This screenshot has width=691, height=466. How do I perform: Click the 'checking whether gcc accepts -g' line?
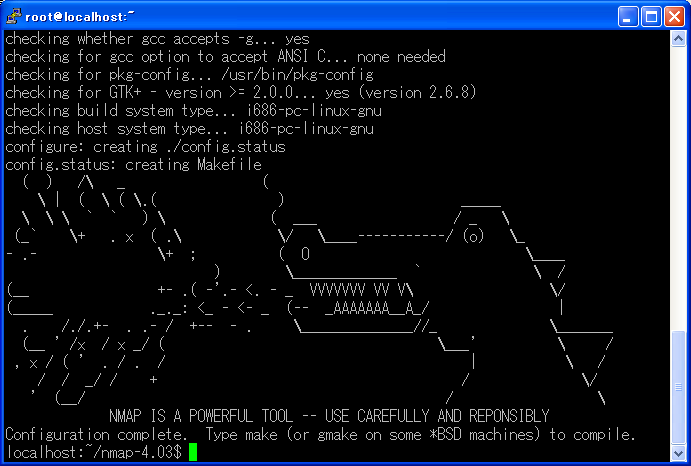(157, 39)
